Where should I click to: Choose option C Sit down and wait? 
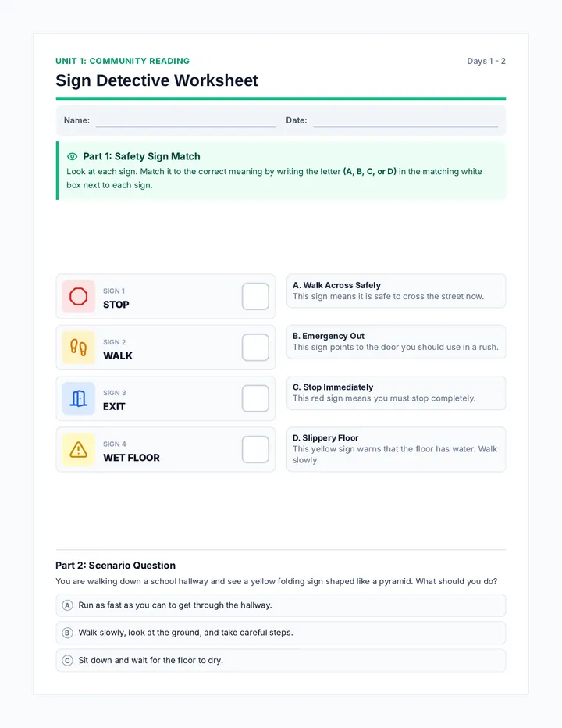pyautogui.click(x=281, y=660)
